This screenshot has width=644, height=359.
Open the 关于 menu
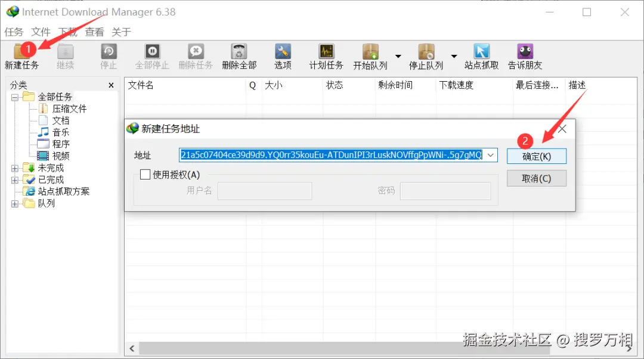(x=121, y=32)
